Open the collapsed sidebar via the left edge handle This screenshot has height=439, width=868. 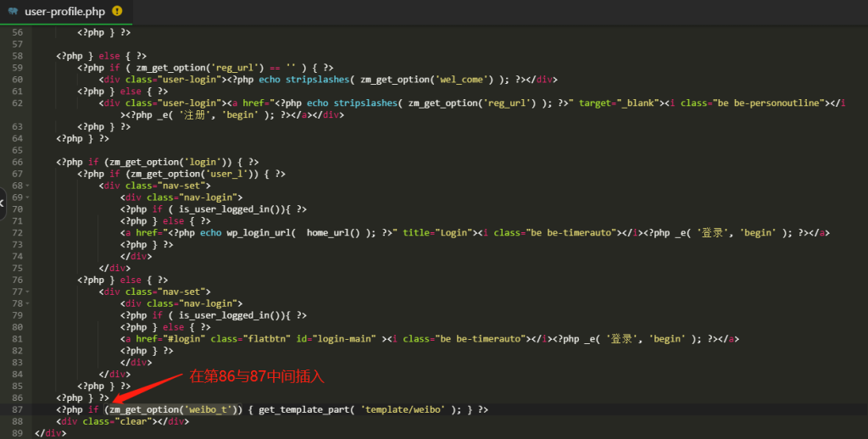click(3, 203)
